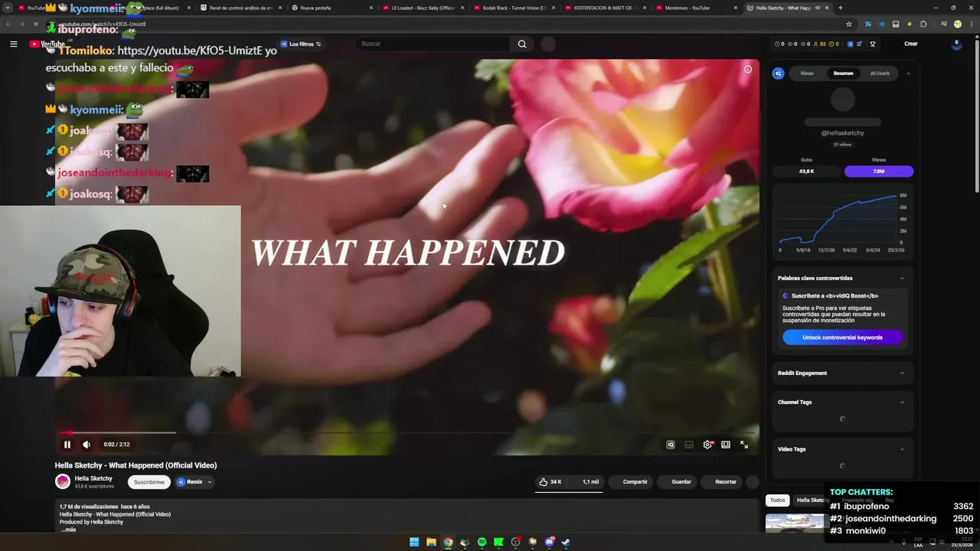Seek on the video progress bar

(407, 433)
